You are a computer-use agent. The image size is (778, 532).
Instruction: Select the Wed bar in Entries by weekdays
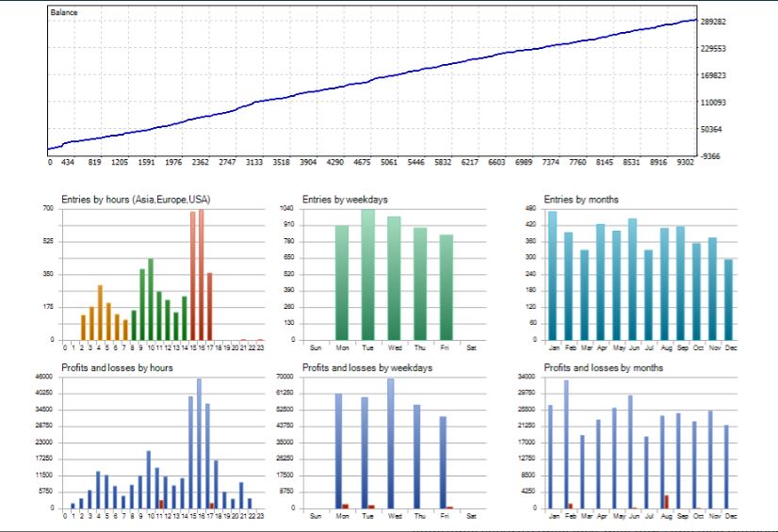coord(394,278)
